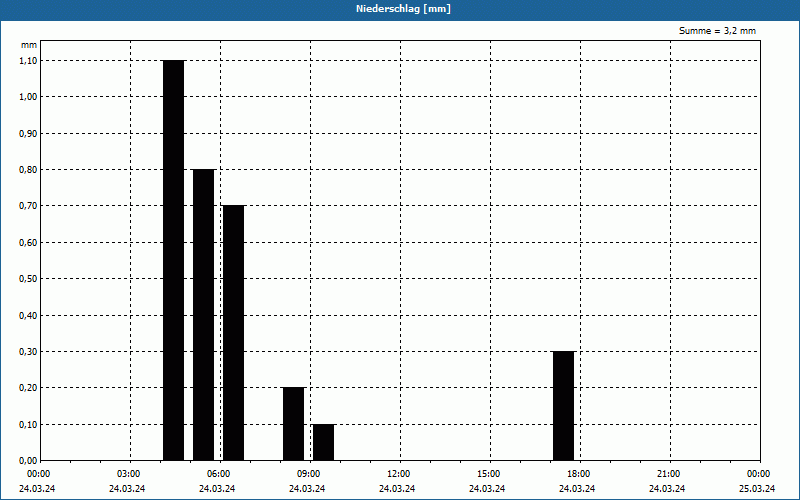Click the 0,70 mm precipitation bar

click(x=234, y=333)
